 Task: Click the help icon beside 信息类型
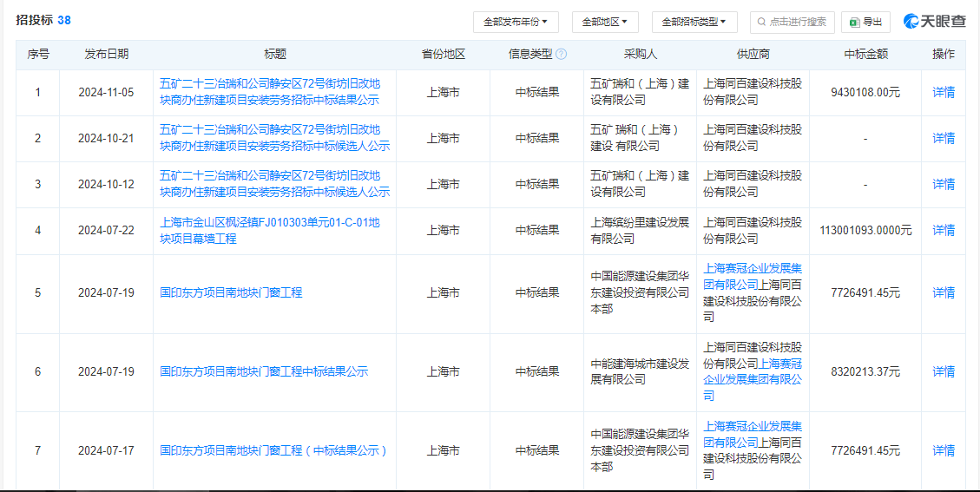click(x=562, y=55)
